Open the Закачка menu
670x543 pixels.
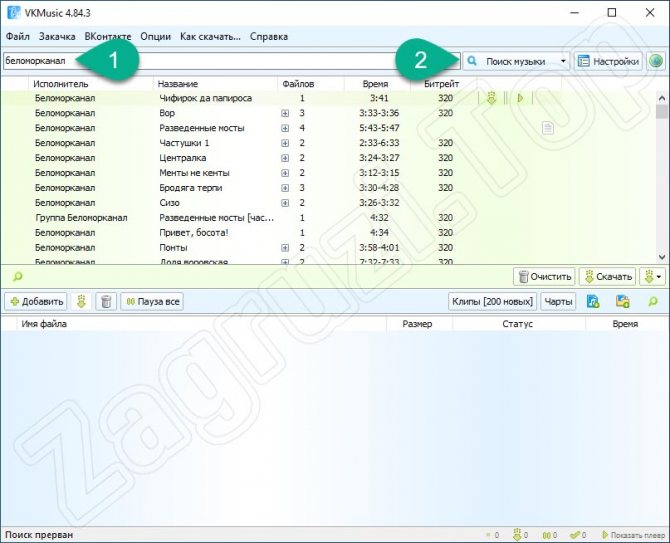[x=57, y=37]
